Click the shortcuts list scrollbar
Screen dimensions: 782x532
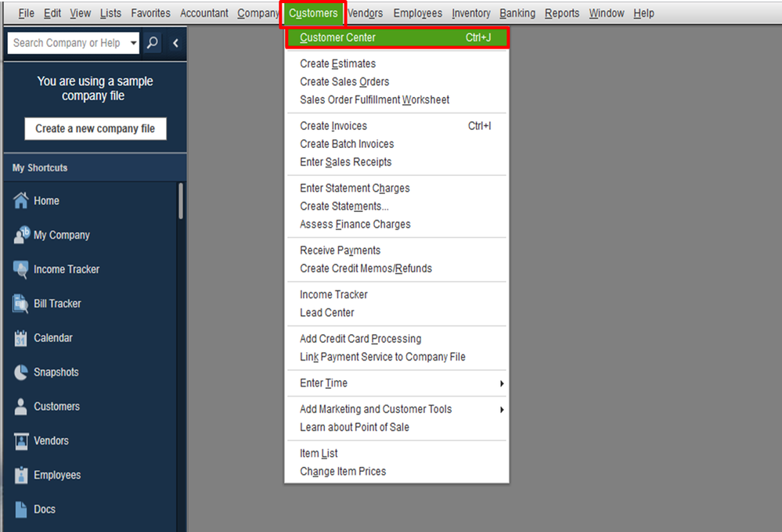point(181,201)
